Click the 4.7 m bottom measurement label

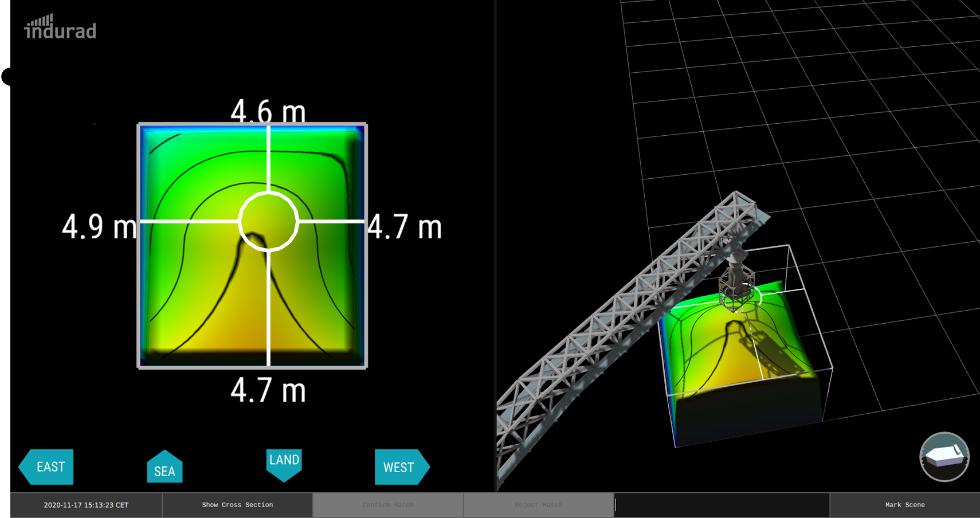coord(268,390)
